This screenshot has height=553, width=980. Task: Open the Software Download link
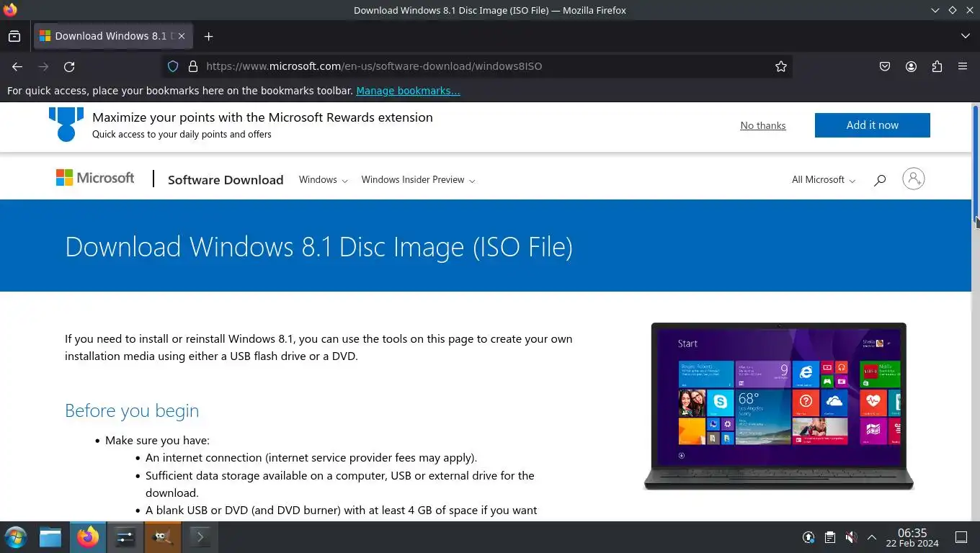click(226, 180)
